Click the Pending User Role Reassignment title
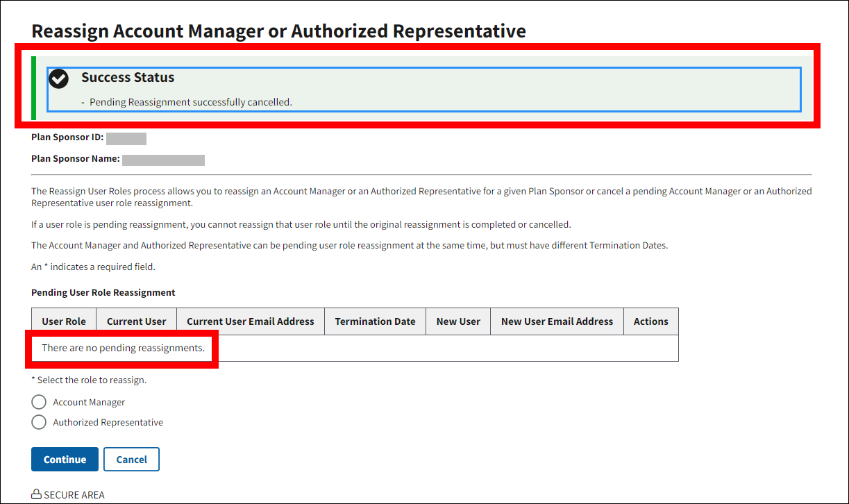This screenshot has width=849, height=504. coord(103,292)
